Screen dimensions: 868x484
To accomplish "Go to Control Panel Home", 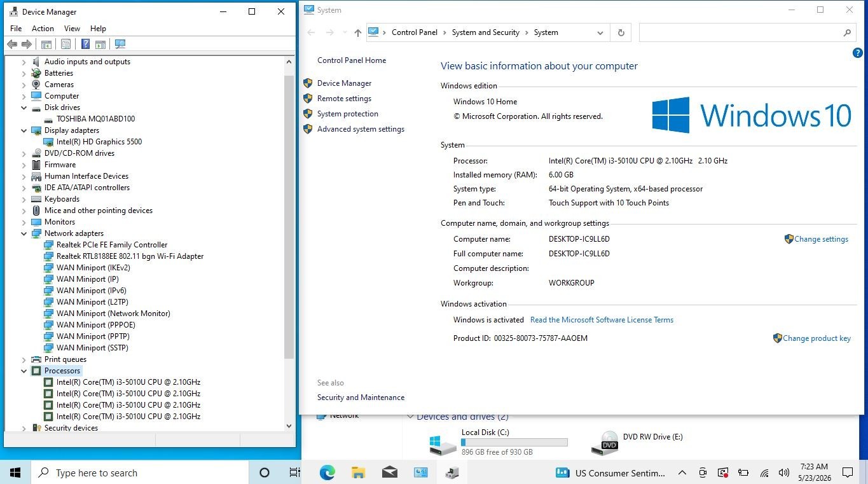I will [352, 60].
